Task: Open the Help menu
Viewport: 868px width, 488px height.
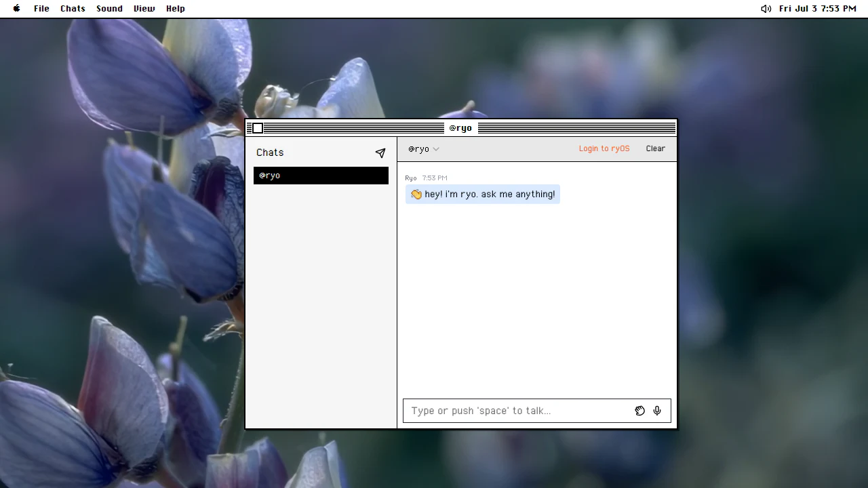Action: (x=176, y=9)
